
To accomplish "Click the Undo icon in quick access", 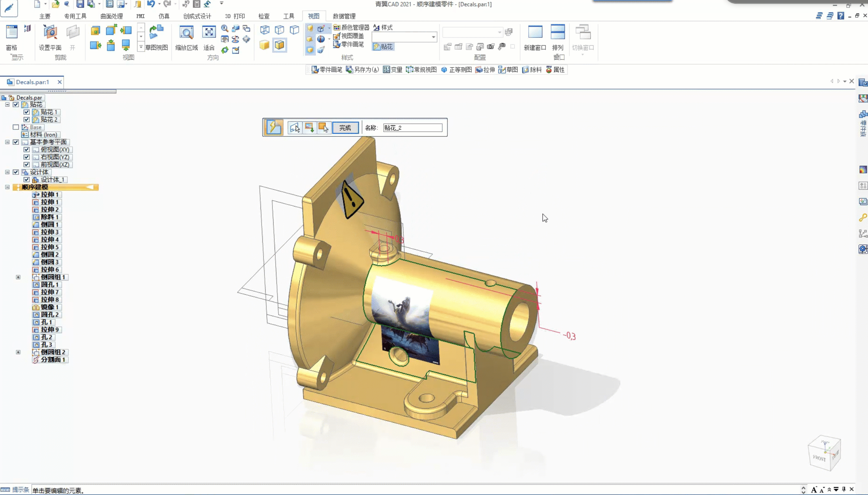I will coord(151,4).
